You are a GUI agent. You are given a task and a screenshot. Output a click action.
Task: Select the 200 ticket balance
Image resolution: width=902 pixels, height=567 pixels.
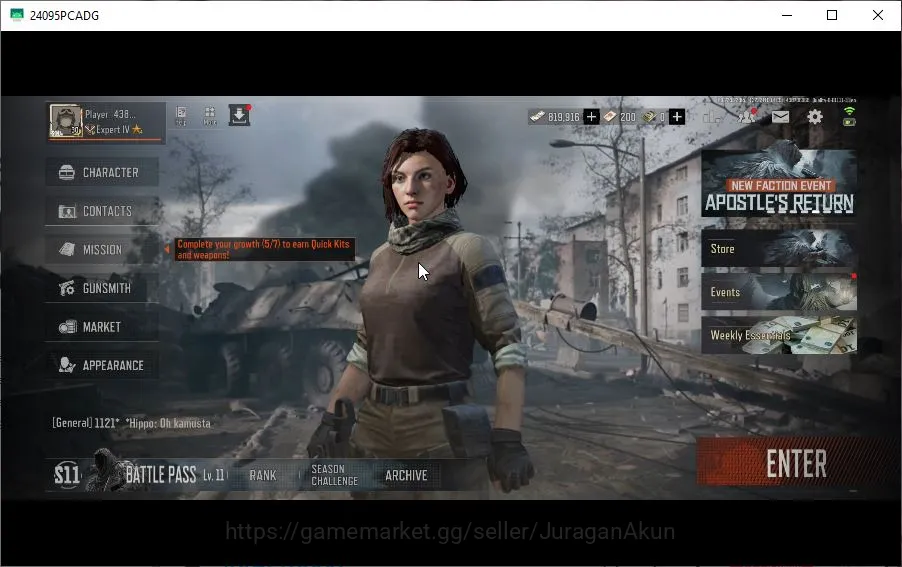pyautogui.click(x=621, y=117)
